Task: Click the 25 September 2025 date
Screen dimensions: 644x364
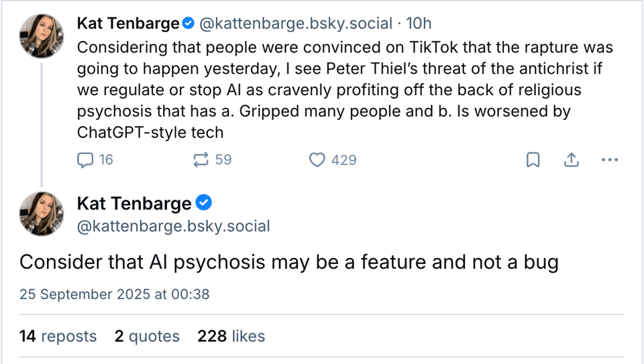Action: [115, 294]
